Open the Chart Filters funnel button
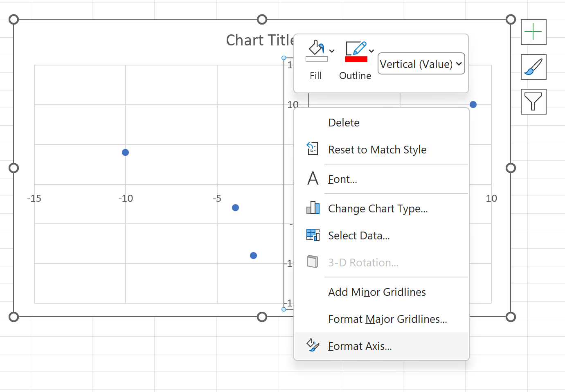This screenshot has width=565, height=392. (x=533, y=102)
